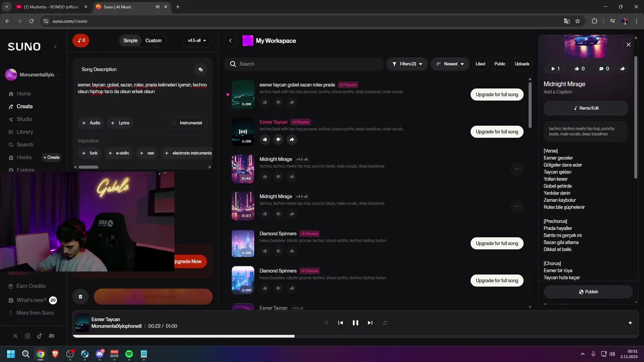The width and height of the screenshot is (644, 362).
Task: Open Earn Credits
Action: 27,286
